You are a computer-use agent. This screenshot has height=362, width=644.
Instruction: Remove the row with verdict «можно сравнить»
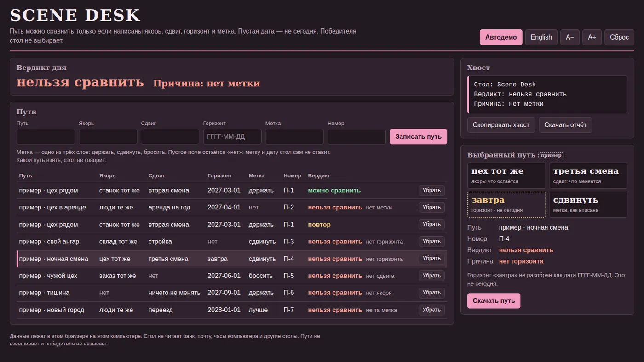(431, 191)
